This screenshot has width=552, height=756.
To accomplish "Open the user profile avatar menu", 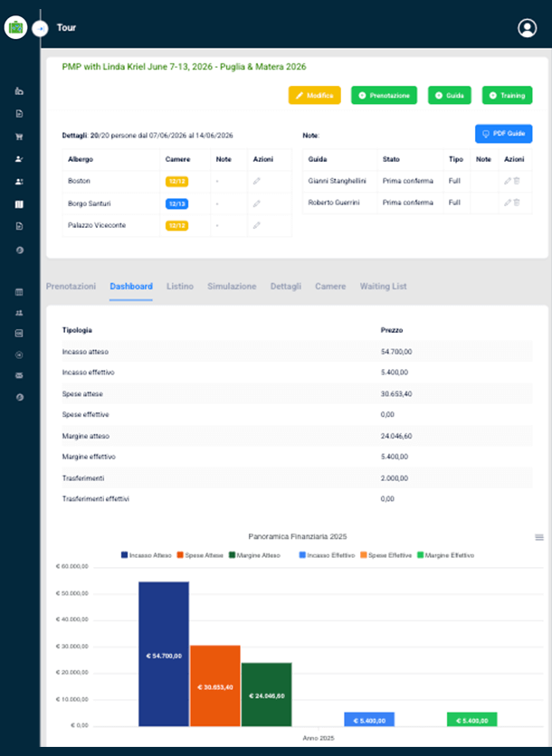I will pos(528,28).
